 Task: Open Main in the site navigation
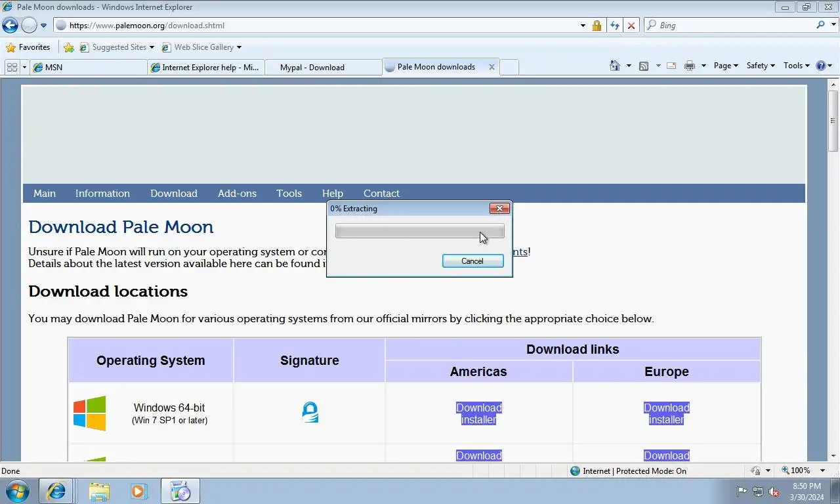tap(45, 194)
